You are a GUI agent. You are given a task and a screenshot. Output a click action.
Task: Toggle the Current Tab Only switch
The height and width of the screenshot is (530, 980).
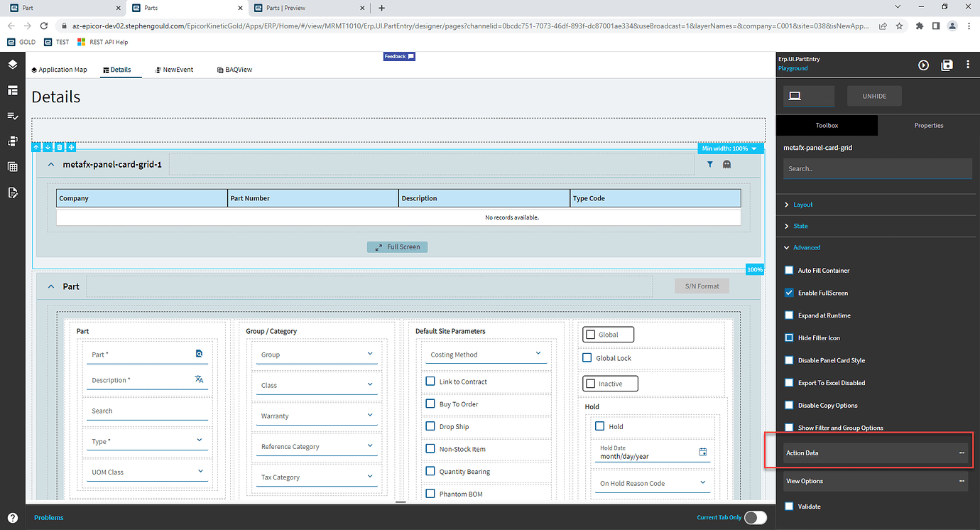coord(755,518)
